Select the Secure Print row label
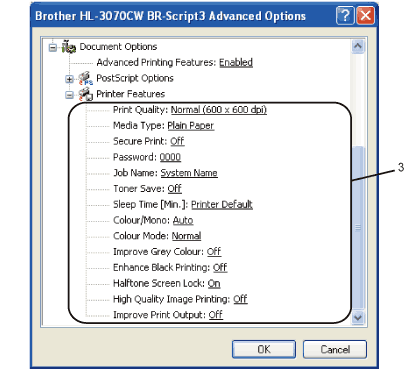 (140, 141)
